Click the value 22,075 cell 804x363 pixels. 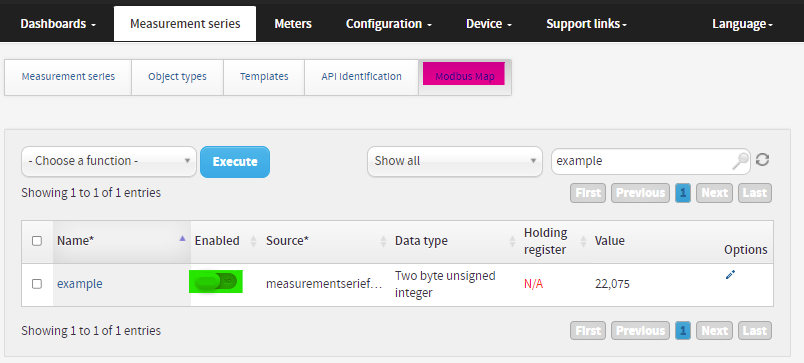click(x=612, y=285)
